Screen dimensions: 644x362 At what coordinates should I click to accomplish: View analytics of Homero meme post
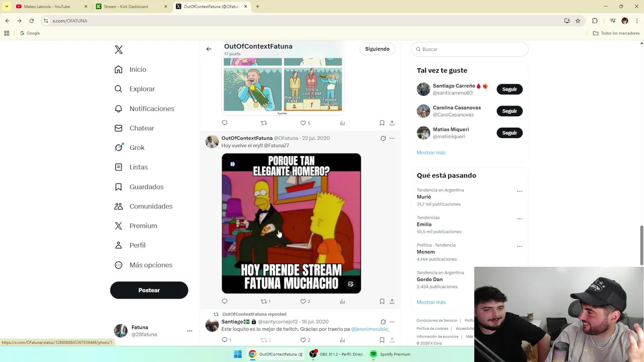(x=342, y=301)
